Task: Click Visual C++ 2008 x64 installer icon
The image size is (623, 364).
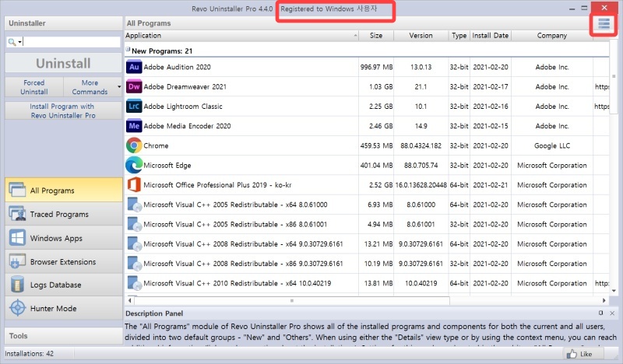Action: pyautogui.click(x=134, y=244)
